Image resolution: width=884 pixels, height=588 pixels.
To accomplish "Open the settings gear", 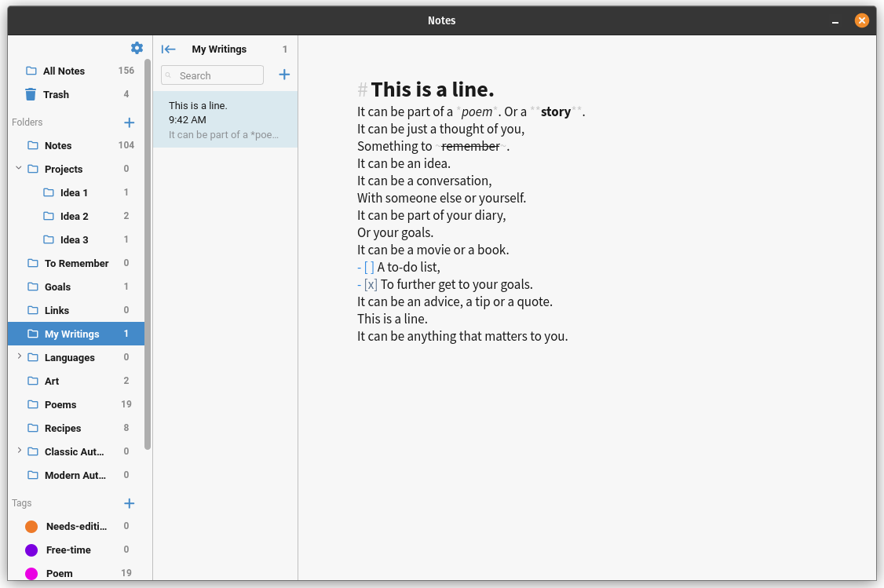I will pos(137,48).
